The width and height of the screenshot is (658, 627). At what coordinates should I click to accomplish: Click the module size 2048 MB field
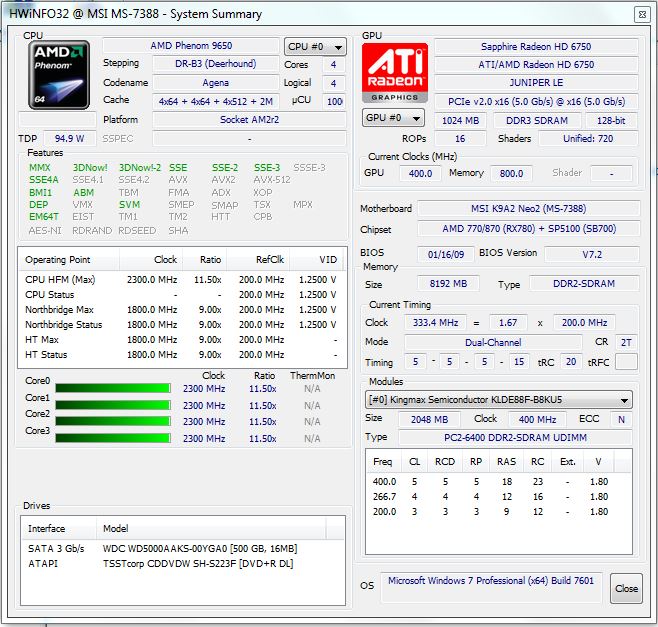429,419
